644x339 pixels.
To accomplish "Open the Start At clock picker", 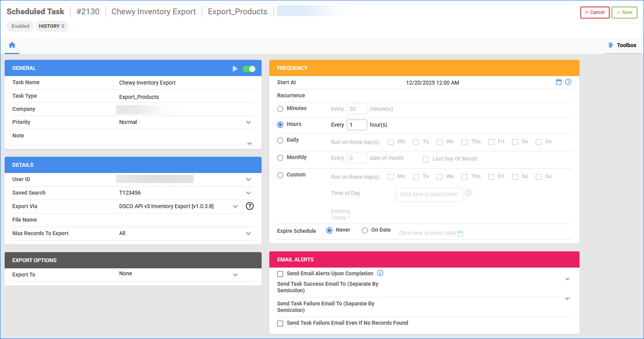I will click(568, 82).
